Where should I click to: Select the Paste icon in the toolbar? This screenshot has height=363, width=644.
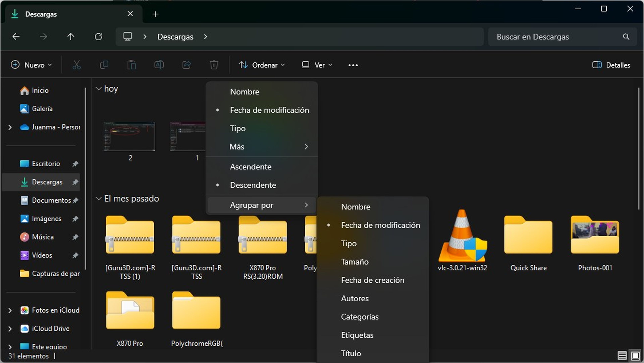[132, 65]
